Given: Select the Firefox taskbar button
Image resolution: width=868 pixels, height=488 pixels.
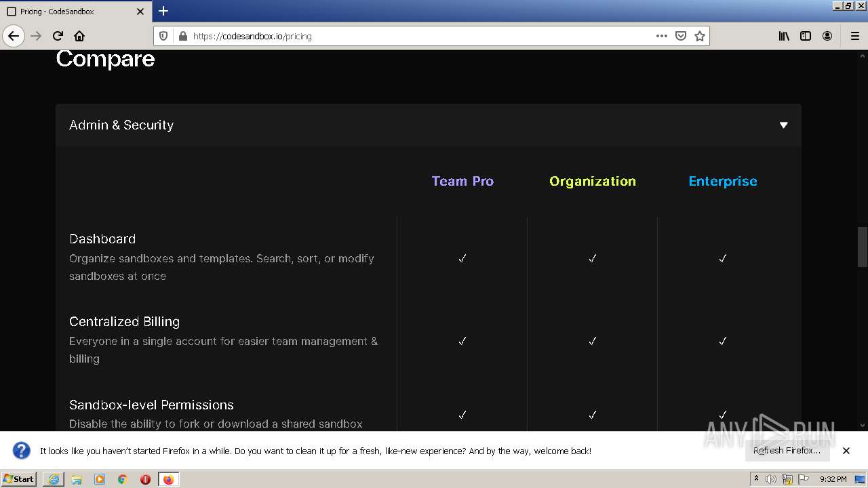Looking at the screenshot, I should point(168,479).
